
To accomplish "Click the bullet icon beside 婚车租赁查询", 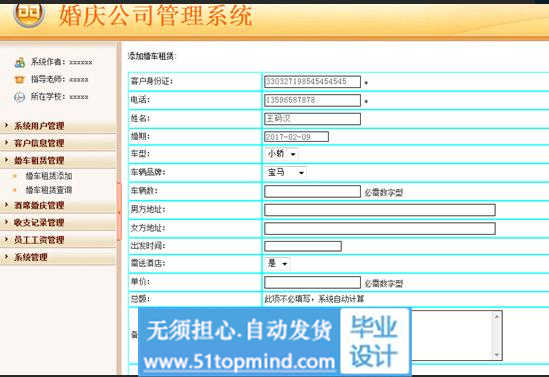I will click(x=15, y=190).
